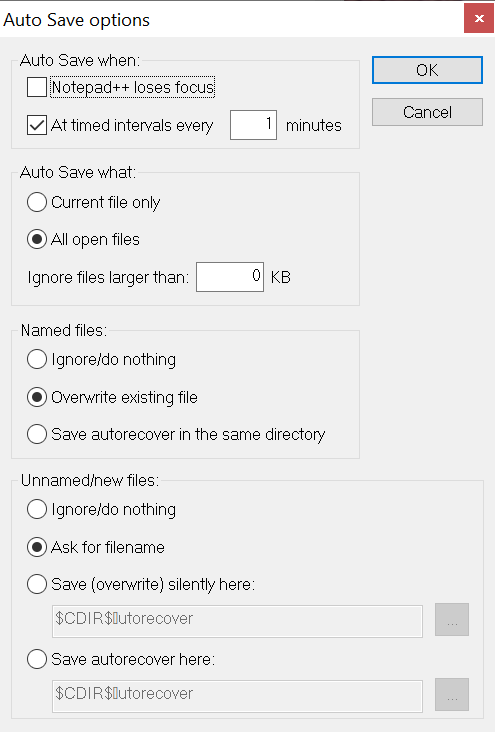Image resolution: width=495 pixels, height=732 pixels.
Task: Click the Ignore files larger than KB field
Action: pos(230,277)
